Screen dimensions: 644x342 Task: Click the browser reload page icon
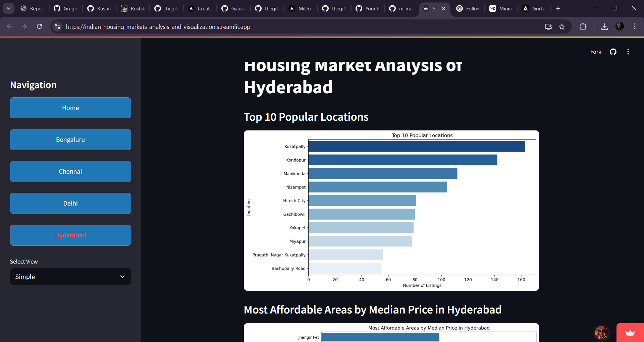tap(40, 26)
